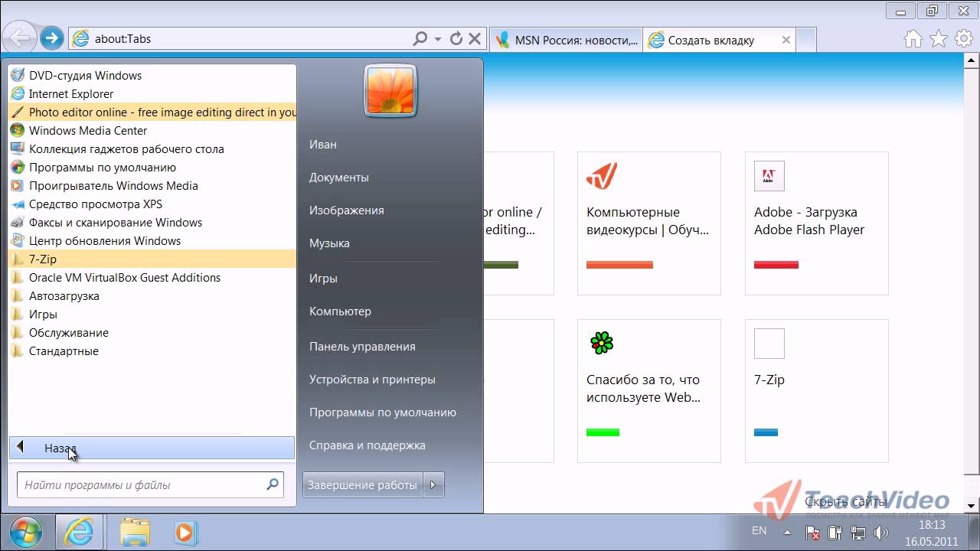980x551 pixels.
Task: Open the 7-Zip folder in program list
Action: pos(152,259)
